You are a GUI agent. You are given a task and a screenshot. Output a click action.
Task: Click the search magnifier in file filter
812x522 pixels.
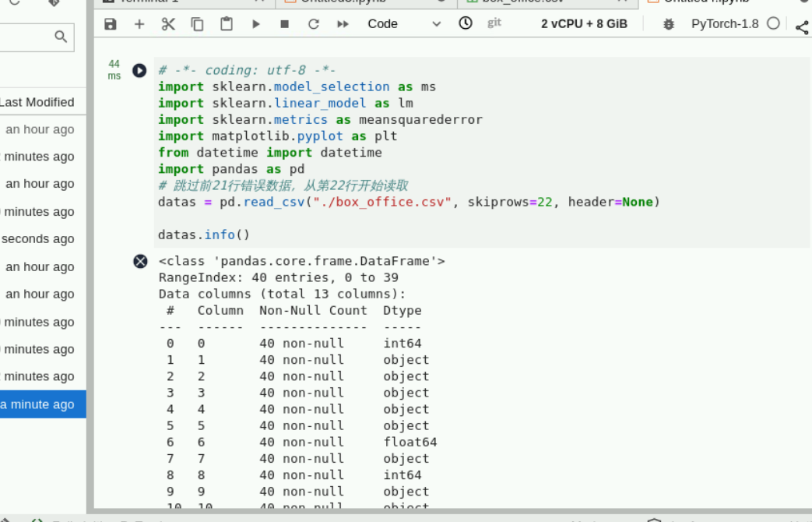pyautogui.click(x=61, y=37)
